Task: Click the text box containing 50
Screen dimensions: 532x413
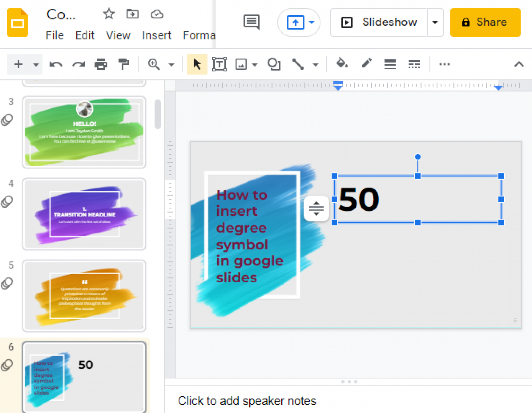Action: coord(418,199)
